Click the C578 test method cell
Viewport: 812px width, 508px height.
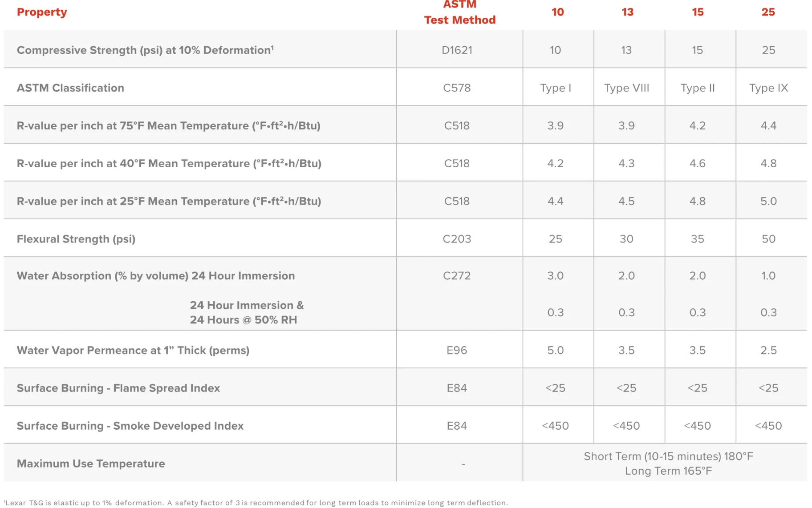click(x=457, y=88)
